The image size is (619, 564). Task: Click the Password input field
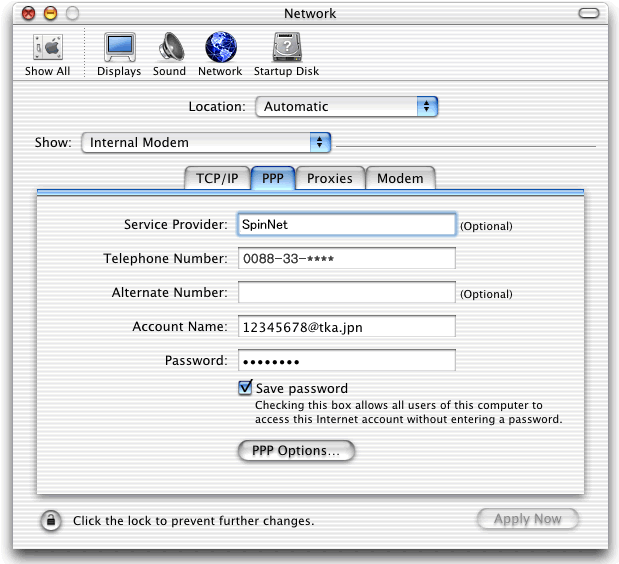[x=347, y=360]
